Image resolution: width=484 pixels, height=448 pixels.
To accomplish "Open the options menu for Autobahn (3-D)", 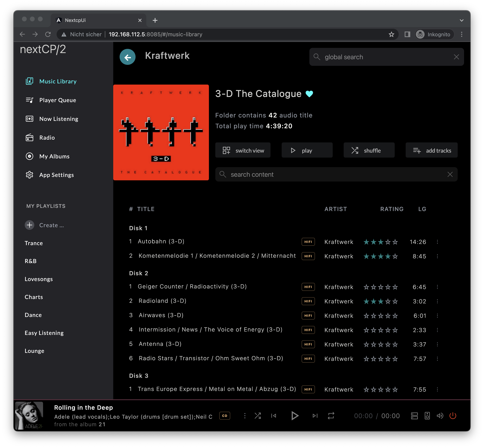I will [437, 242].
